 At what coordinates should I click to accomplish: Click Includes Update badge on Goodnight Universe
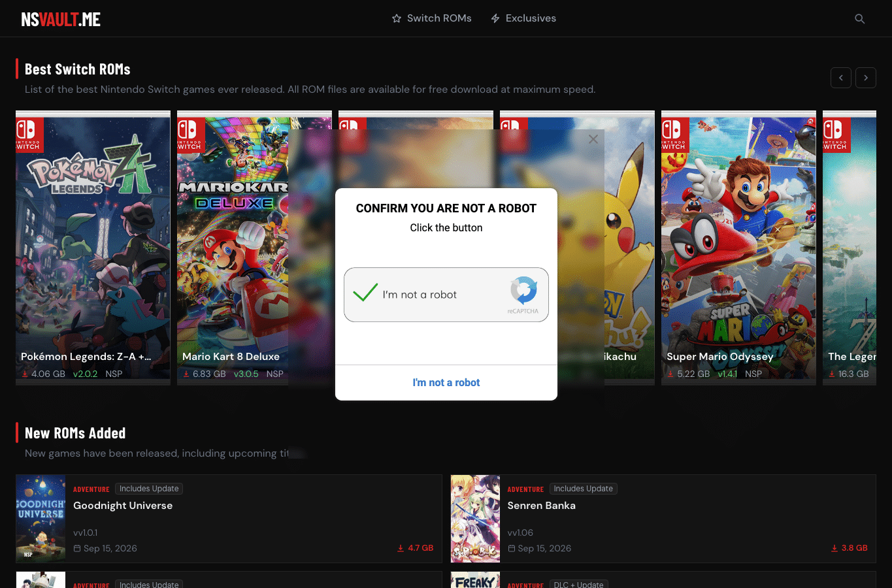pos(149,489)
